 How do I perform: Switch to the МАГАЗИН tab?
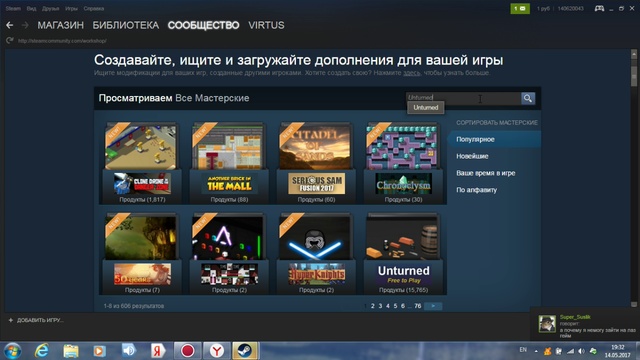coord(61,25)
